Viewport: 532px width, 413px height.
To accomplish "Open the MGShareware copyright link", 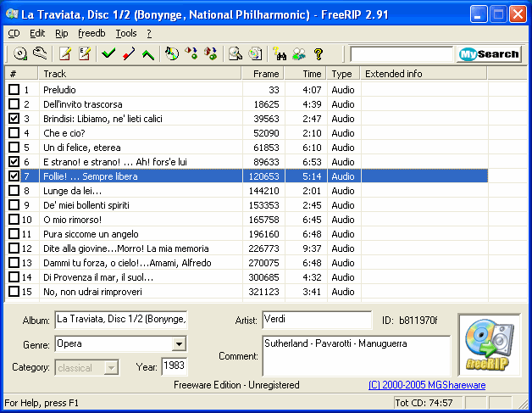I will pos(427,385).
